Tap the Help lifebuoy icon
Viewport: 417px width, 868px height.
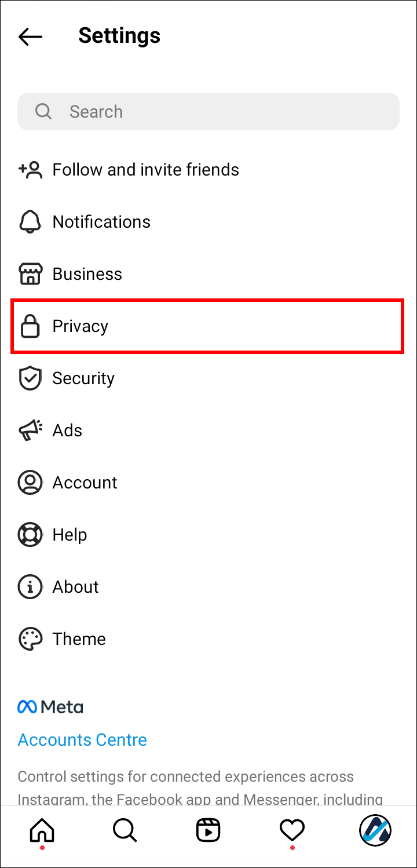pyautogui.click(x=30, y=535)
